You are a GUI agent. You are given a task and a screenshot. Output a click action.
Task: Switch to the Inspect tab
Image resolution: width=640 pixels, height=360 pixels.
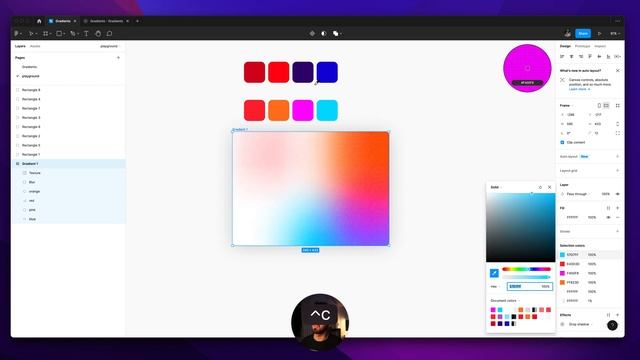600,46
